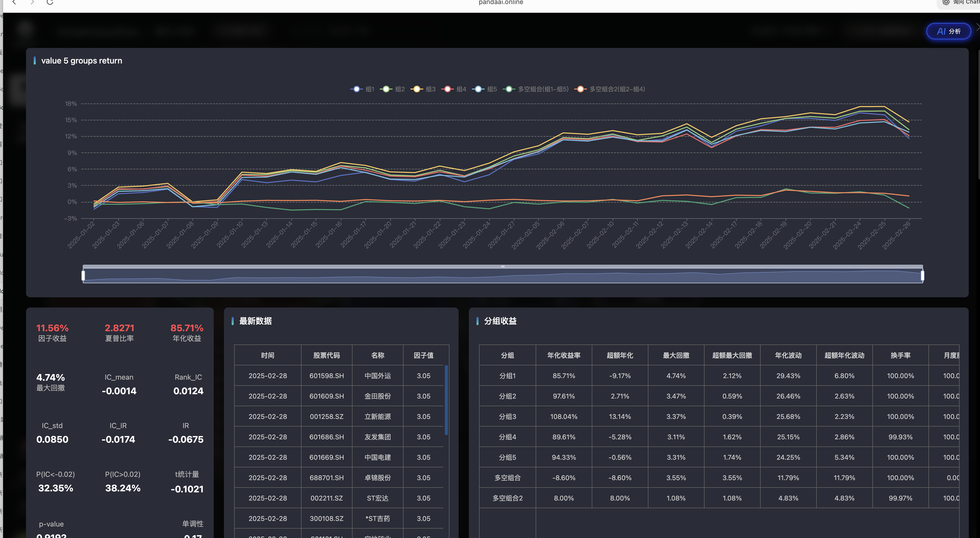The height and width of the screenshot is (538, 980).
Task: Click the browser forward arrow
Action: tap(32, 2)
